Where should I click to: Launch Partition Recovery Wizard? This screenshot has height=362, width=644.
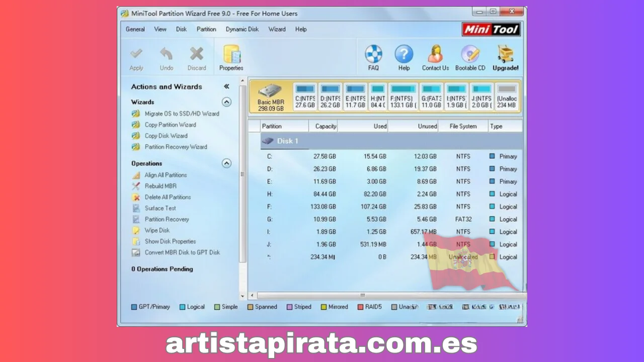click(176, 147)
